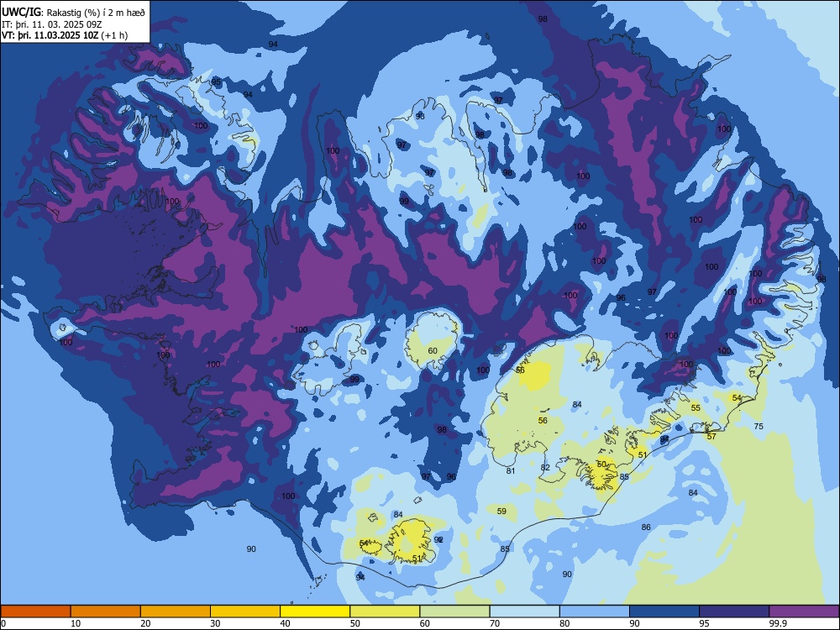Click the "10" legend tick label
840x630 pixels.
pyautogui.click(x=76, y=623)
